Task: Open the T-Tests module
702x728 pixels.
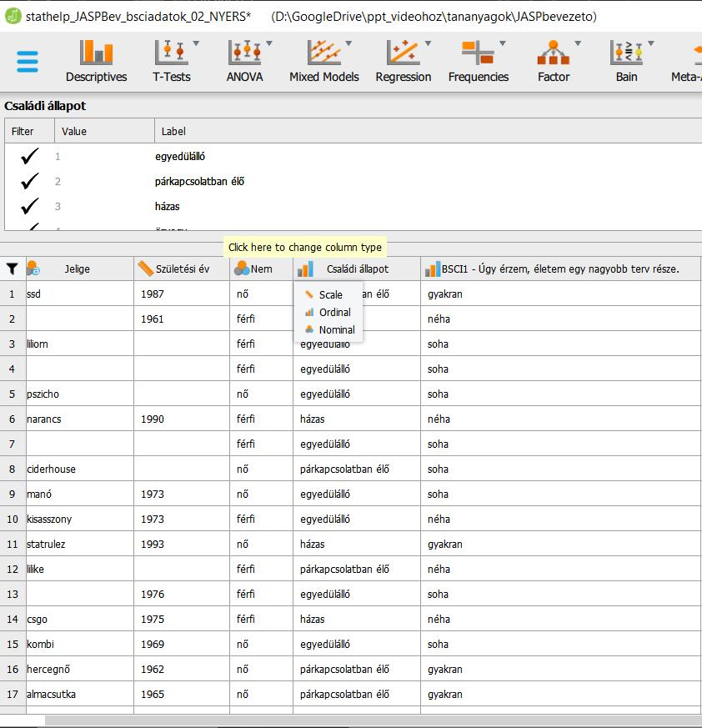Action: pyautogui.click(x=171, y=62)
